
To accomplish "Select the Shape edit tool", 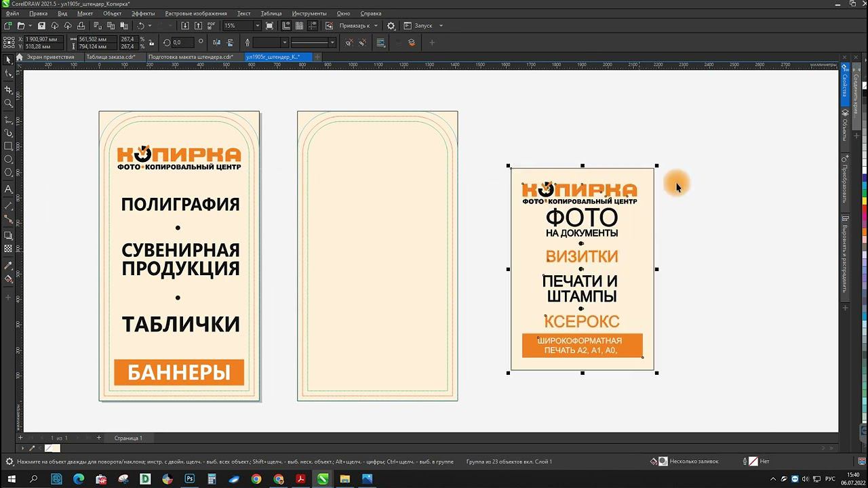I will [8, 74].
